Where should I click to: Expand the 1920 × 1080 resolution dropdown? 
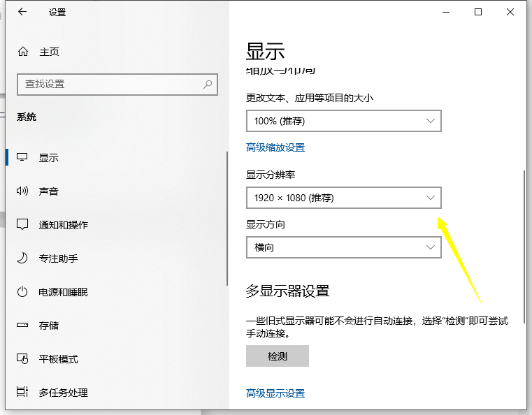tap(343, 198)
